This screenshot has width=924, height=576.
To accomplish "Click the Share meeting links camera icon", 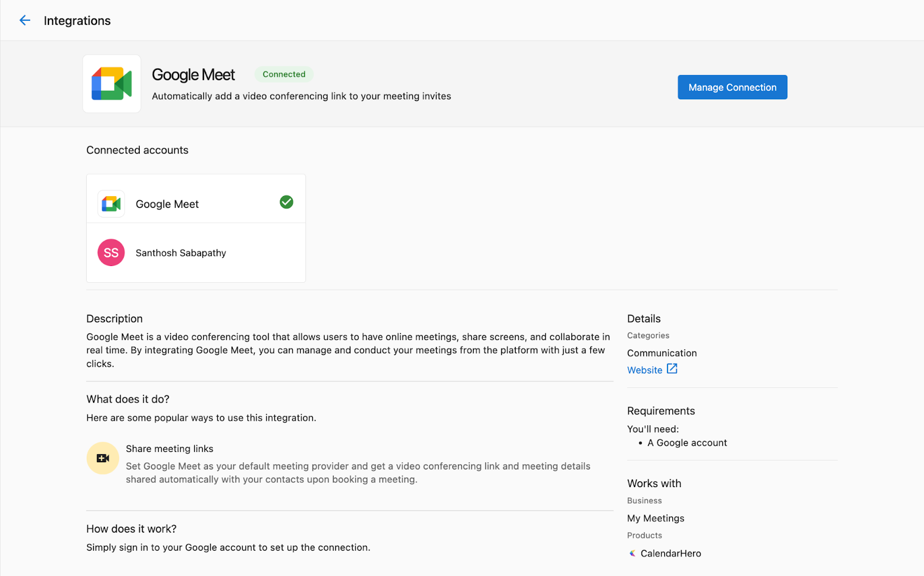I will tap(103, 458).
